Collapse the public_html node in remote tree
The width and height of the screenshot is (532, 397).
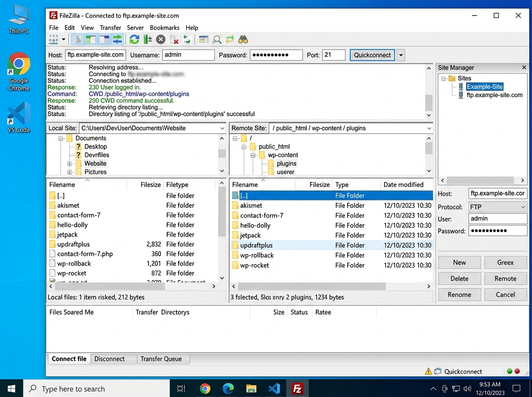(x=244, y=147)
